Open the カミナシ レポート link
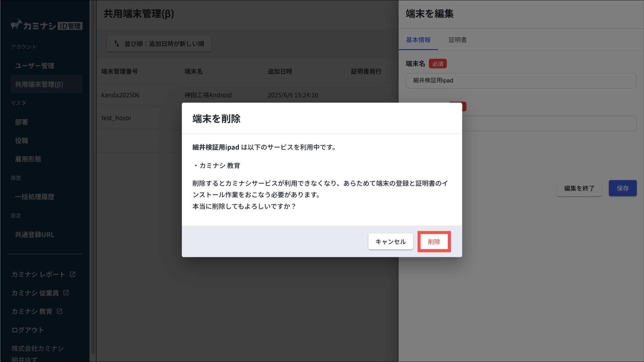 click(38, 274)
